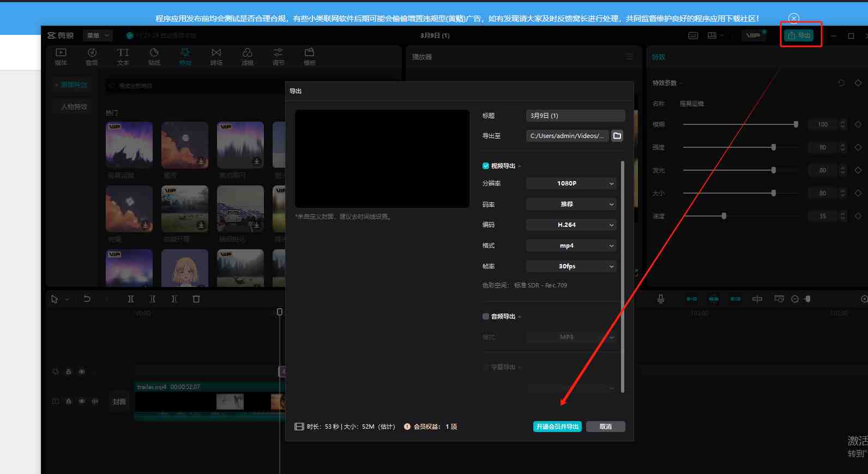Open the 分辨率 1080P dropdown

pyautogui.click(x=571, y=183)
